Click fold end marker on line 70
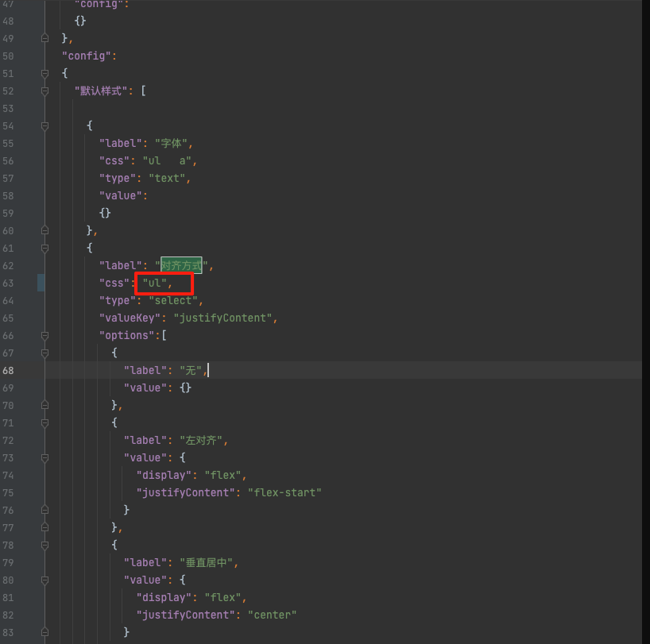Viewport: 650px width, 644px height. click(44, 405)
